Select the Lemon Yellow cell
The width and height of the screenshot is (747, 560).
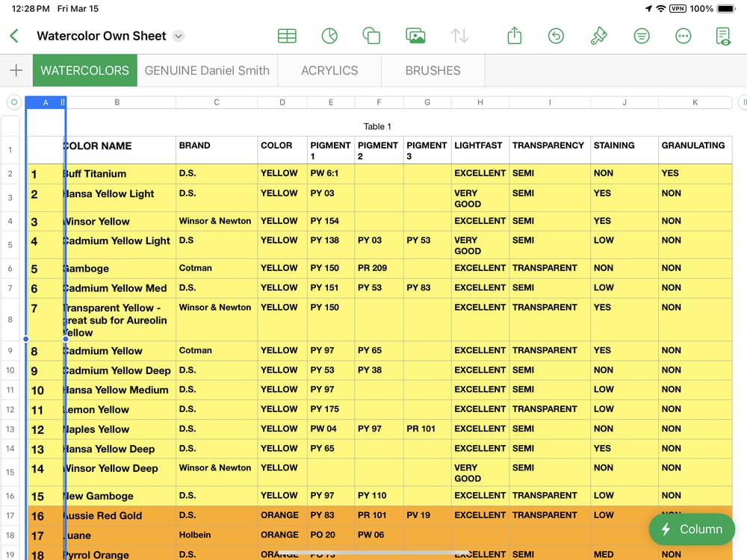[x=120, y=409]
